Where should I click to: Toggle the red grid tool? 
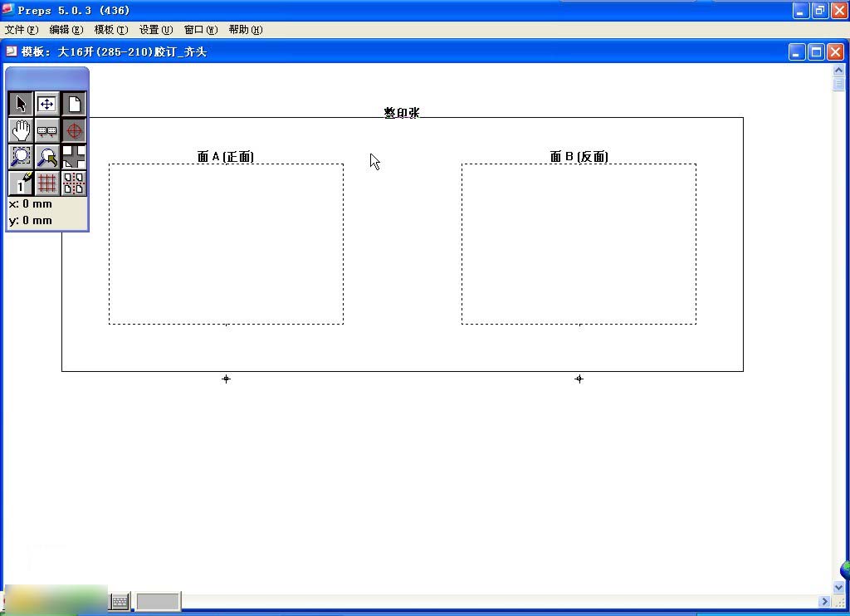pyautogui.click(x=47, y=183)
